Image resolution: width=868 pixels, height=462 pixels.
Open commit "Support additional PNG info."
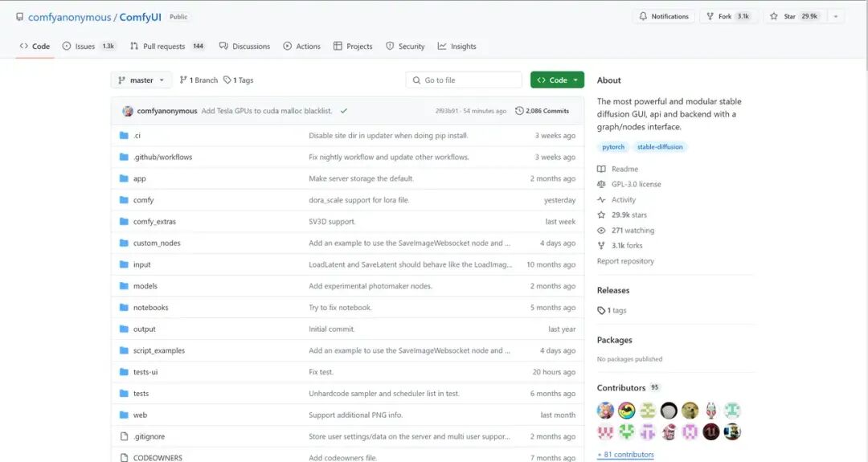pyautogui.click(x=355, y=415)
